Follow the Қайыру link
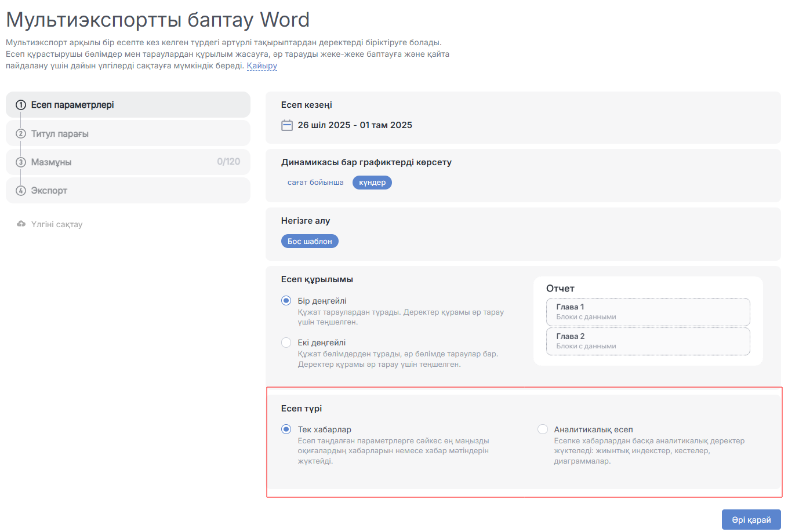 click(262, 65)
